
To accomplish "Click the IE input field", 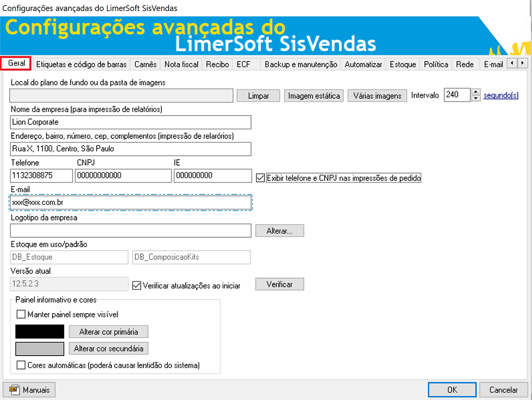I will click(x=213, y=176).
